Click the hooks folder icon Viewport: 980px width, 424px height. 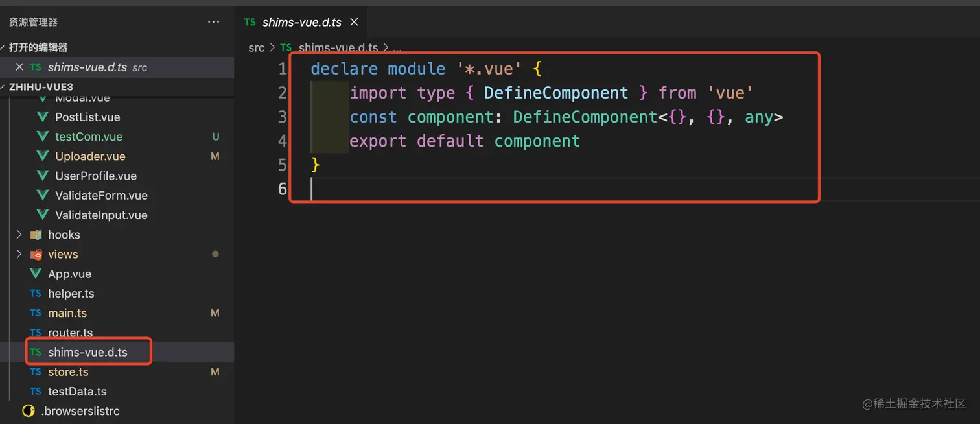(x=36, y=235)
